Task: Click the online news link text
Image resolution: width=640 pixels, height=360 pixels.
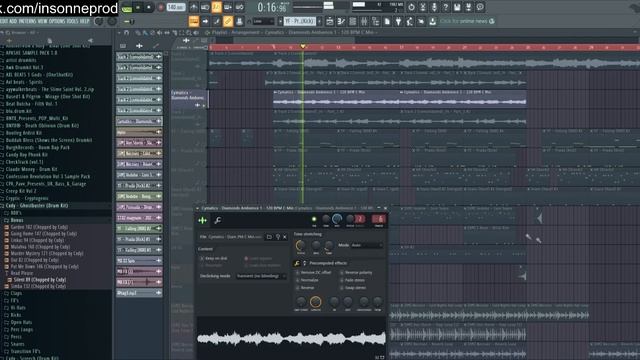Action: point(464,21)
